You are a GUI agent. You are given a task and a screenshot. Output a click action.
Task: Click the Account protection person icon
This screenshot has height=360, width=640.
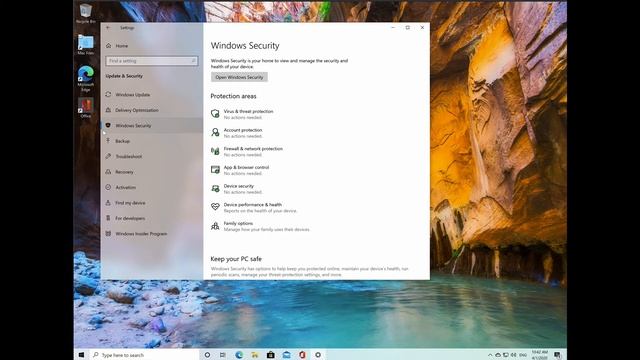[215, 132]
